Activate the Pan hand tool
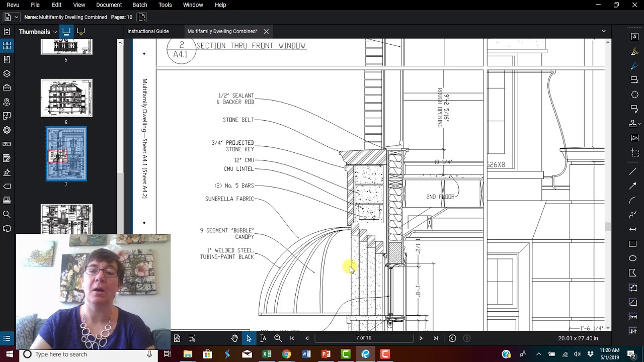644x362 pixels. click(234, 338)
